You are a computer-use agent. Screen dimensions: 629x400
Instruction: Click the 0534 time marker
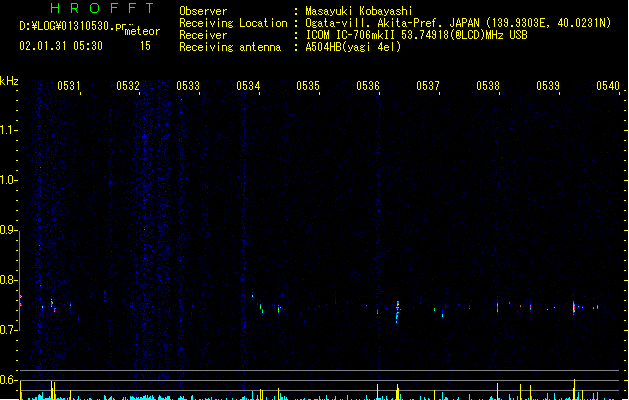(x=248, y=85)
